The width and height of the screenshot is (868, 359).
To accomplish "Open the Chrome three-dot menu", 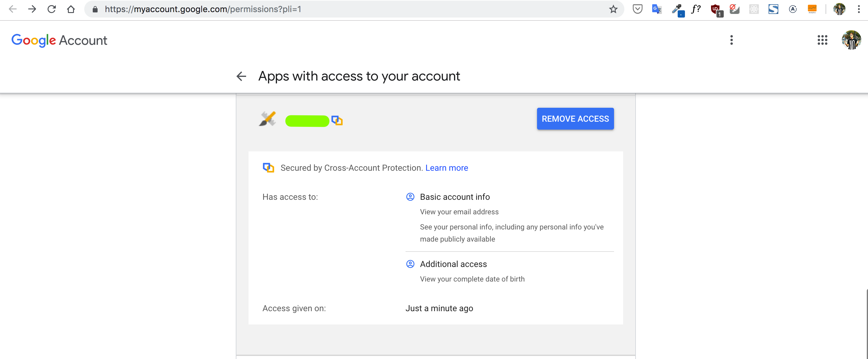I will click(x=859, y=9).
